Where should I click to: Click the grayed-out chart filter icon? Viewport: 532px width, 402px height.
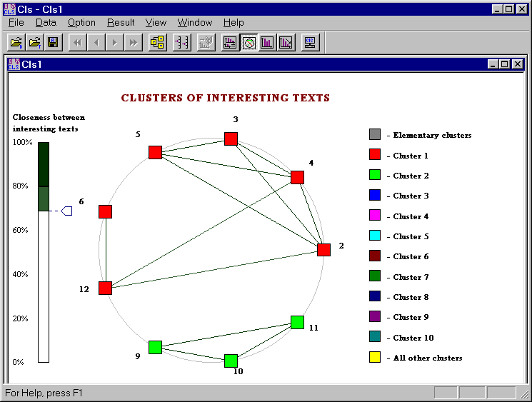(206, 42)
